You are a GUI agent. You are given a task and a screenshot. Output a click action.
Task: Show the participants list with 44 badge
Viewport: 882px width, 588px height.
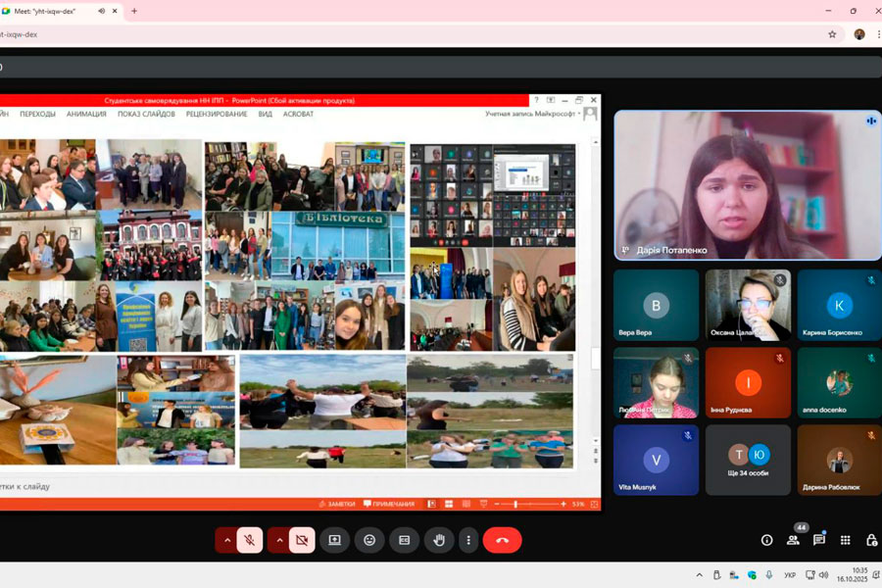(794, 539)
